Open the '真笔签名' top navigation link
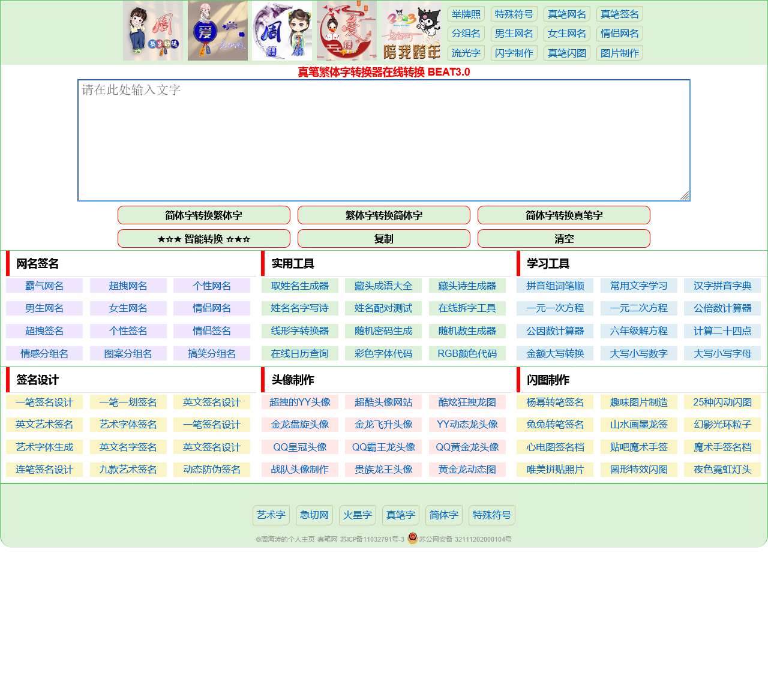 point(620,14)
